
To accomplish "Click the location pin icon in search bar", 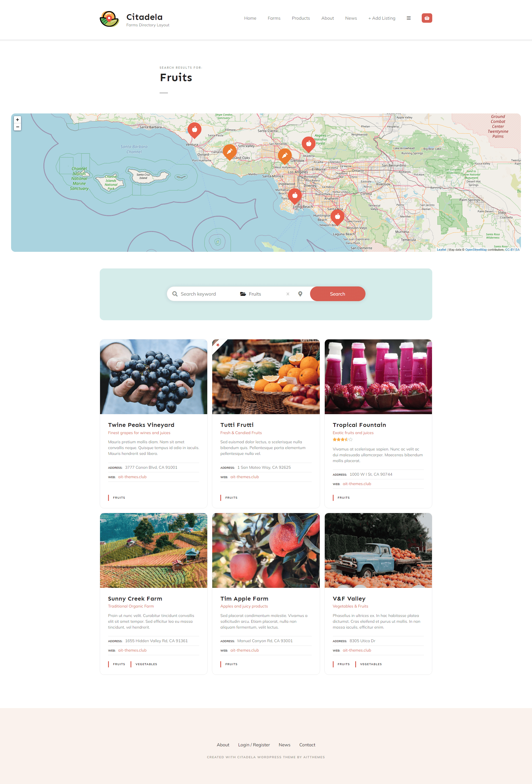I will 300,294.
